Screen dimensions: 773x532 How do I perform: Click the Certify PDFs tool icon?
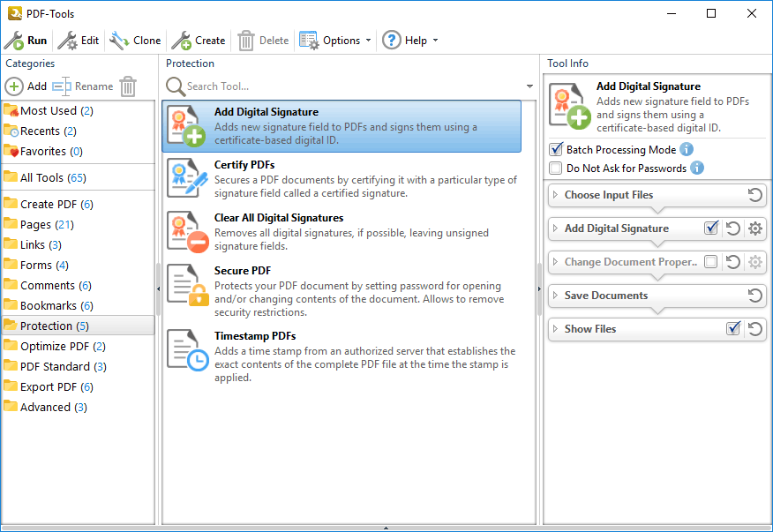[x=186, y=178]
